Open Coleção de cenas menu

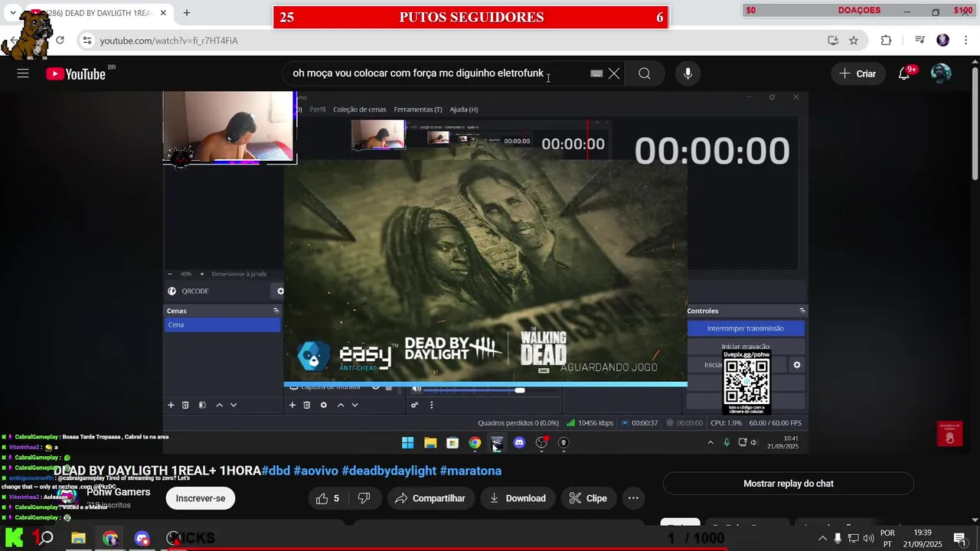(x=360, y=109)
